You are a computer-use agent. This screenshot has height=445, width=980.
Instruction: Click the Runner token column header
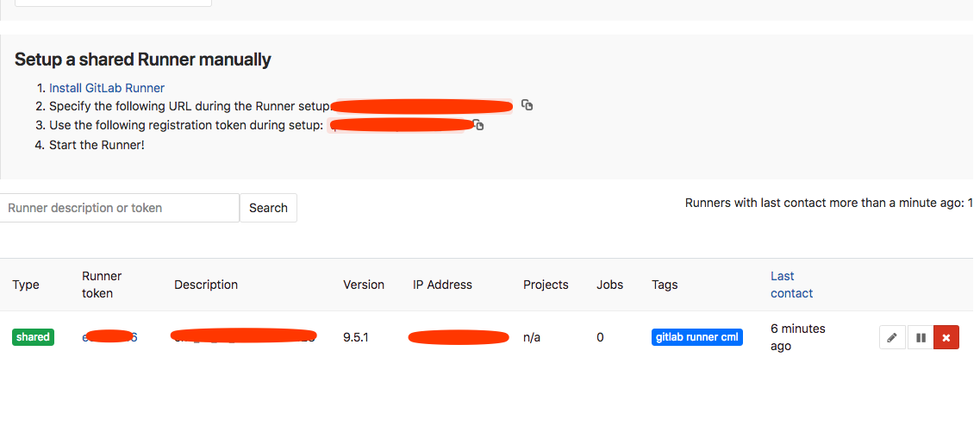(102, 285)
